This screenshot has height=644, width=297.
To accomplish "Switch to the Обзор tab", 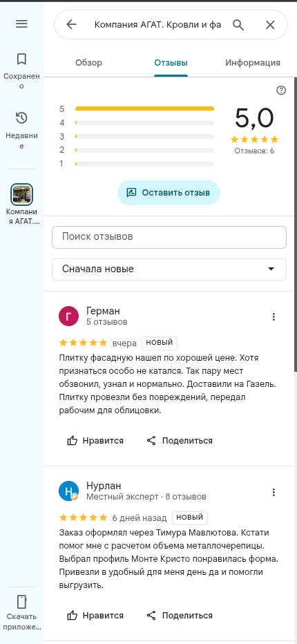I will click(x=88, y=63).
